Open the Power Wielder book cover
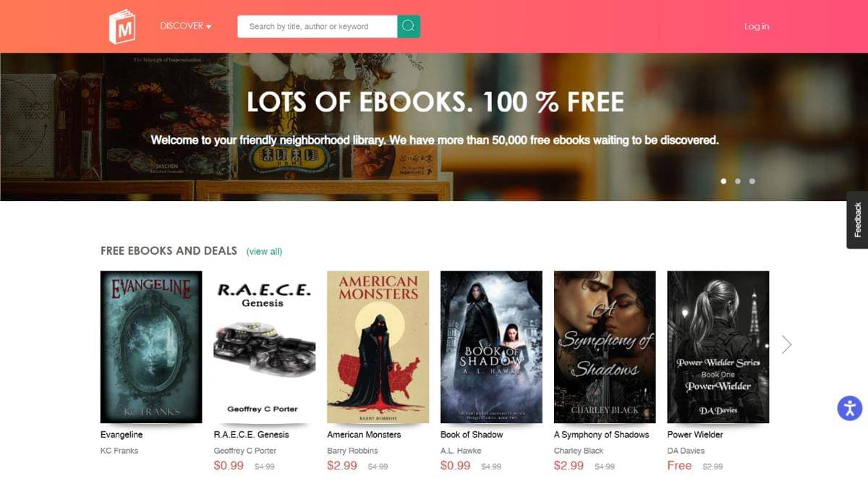 tap(718, 347)
